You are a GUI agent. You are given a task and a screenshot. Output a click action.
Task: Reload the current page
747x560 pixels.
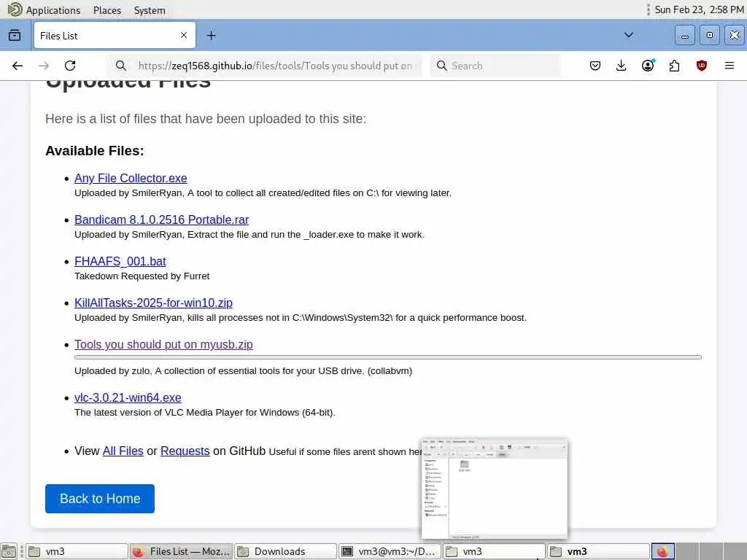click(70, 66)
